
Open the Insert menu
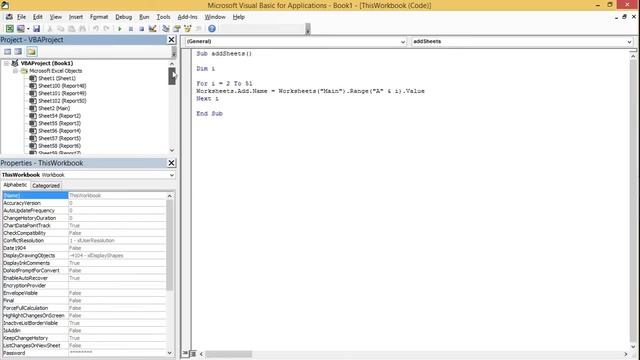tap(76, 17)
